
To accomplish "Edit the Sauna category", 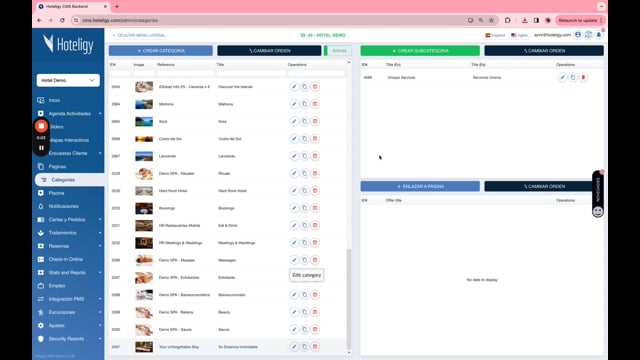I will click(294, 329).
